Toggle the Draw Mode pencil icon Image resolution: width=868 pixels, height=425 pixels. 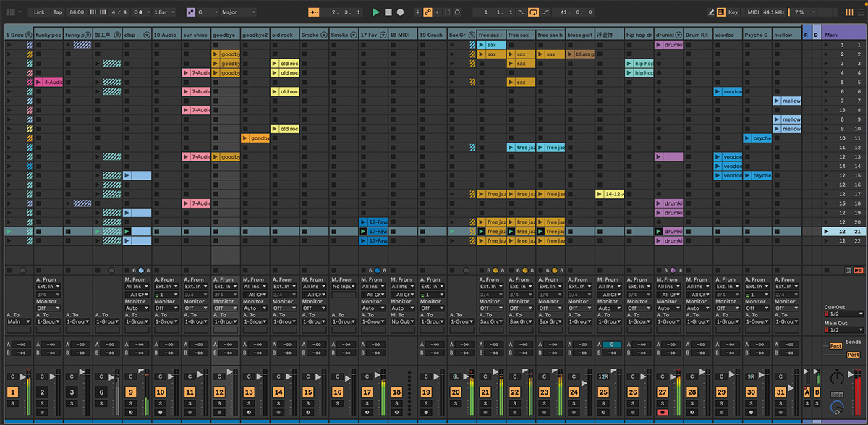click(x=712, y=12)
